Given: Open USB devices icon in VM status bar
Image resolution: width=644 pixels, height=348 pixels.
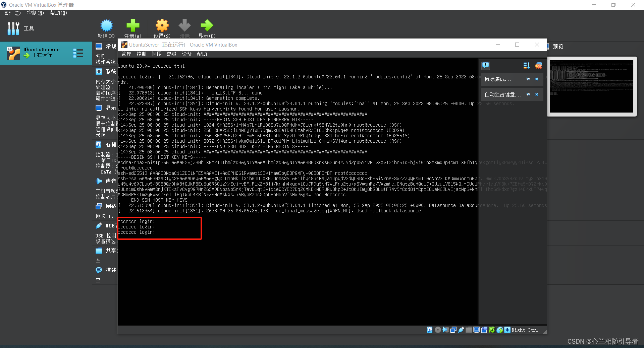Looking at the screenshot, I should [461, 330].
